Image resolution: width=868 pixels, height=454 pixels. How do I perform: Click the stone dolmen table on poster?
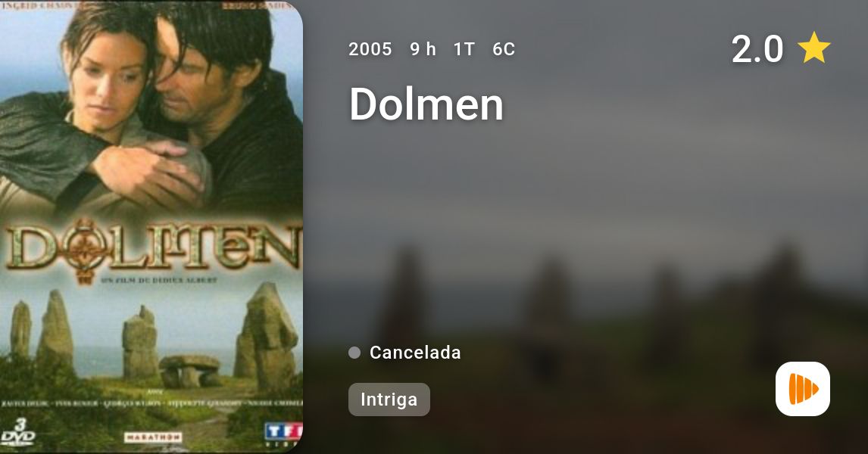click(189, 371)
